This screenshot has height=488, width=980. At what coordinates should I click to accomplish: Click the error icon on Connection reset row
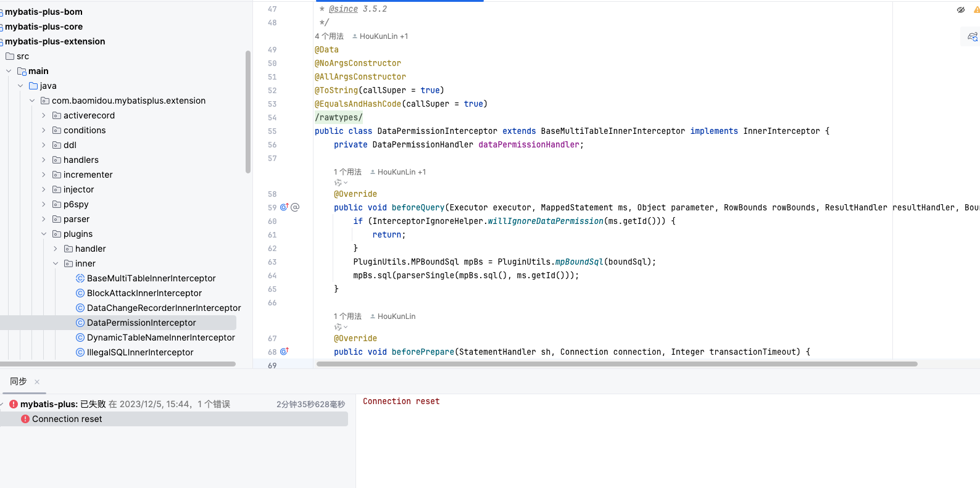(25, 419)
